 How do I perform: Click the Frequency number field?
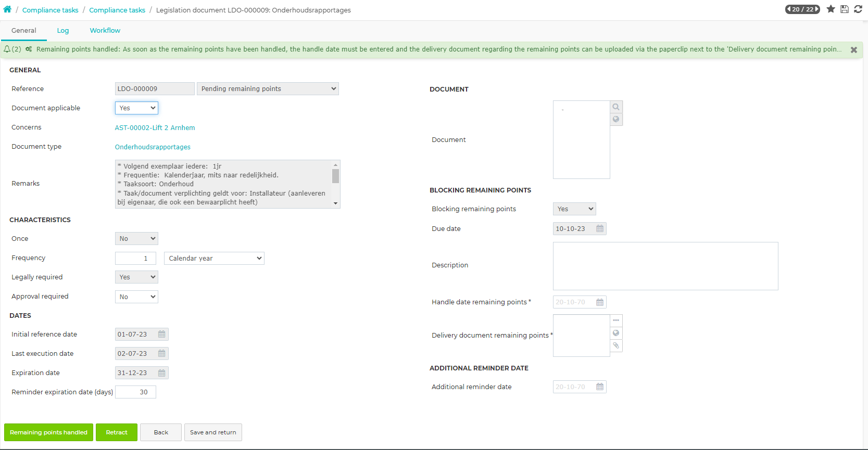point(135,259)
